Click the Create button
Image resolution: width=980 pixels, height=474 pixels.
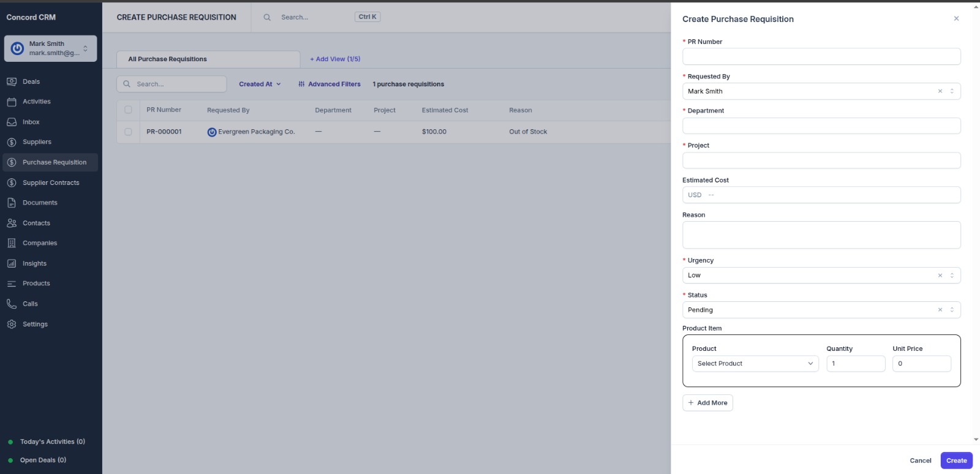[x=956, y=461]
